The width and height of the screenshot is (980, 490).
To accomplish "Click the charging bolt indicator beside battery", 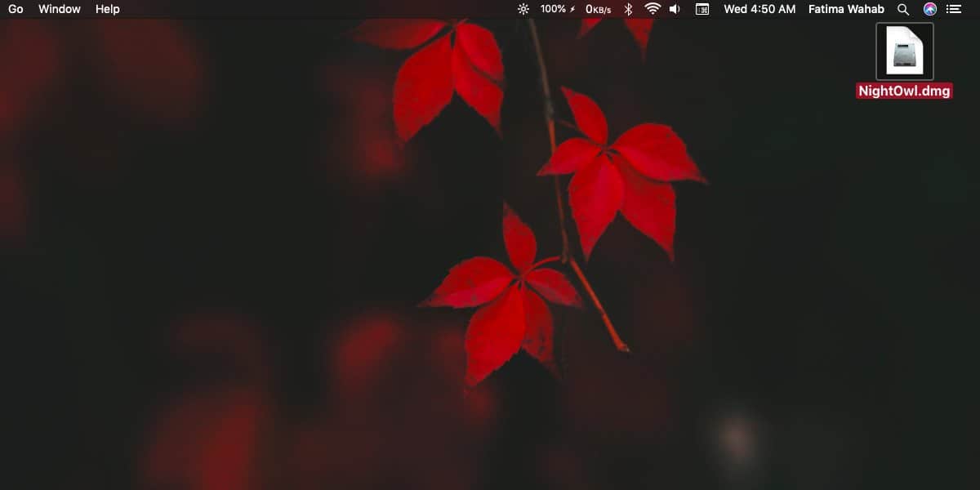I will pyautogui.click(x=571, y=9).
